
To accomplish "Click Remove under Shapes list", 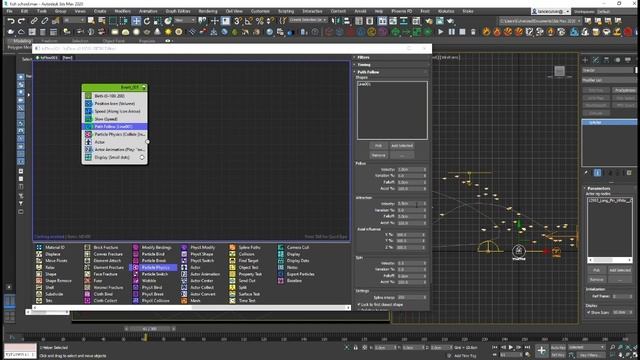I will coord(378,155).
